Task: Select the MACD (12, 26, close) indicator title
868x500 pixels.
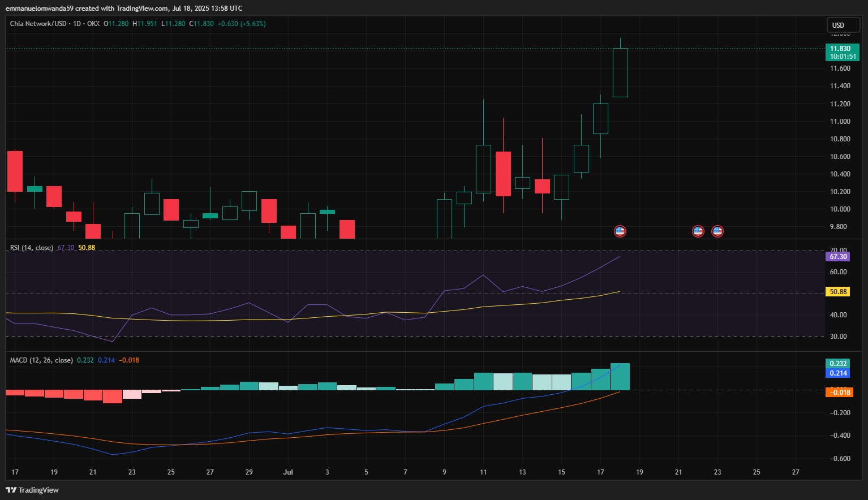Action: [x=41, y=360]
